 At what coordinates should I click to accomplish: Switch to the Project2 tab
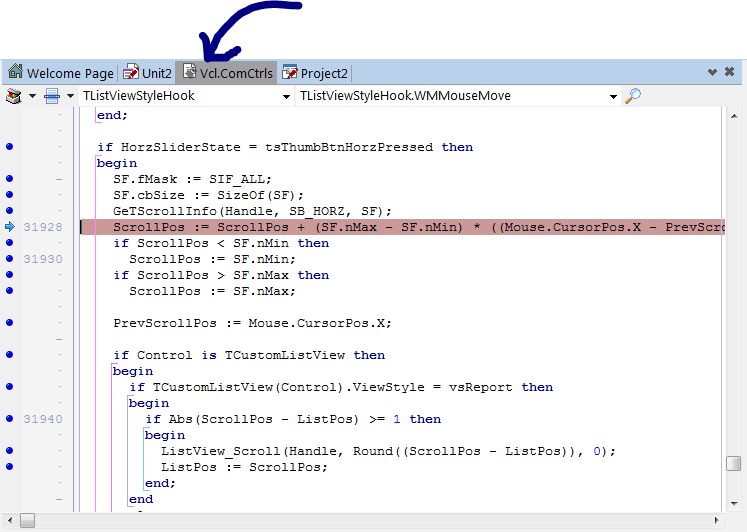[x=315, y=73]
